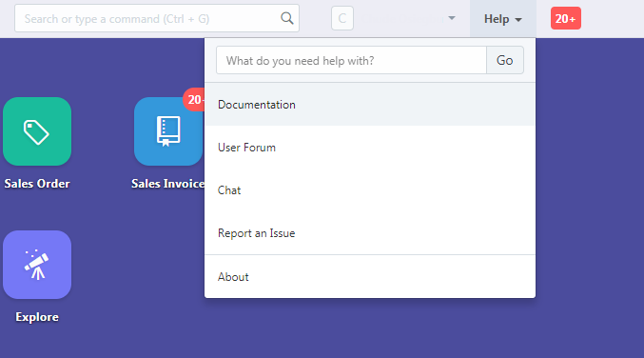Click the Sales Order label text

pos(37,184)
